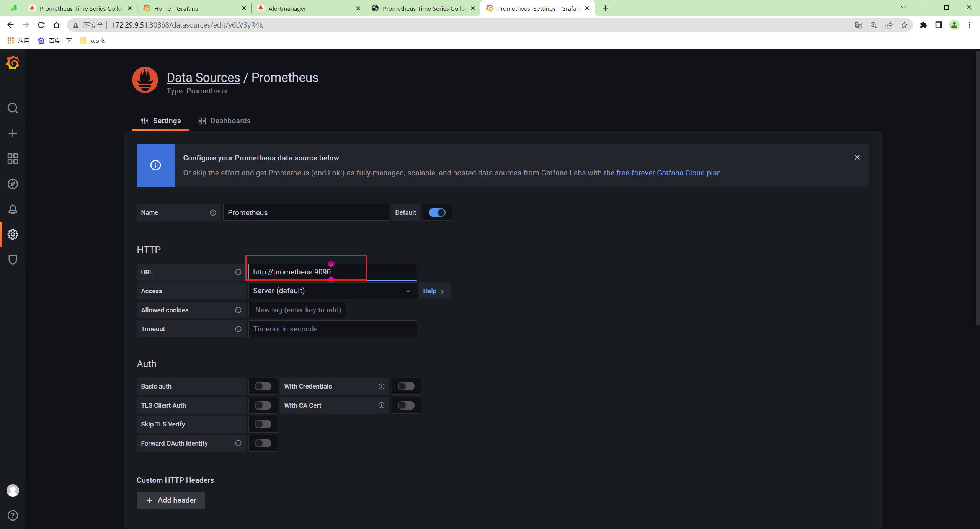This screenshot has height=529, width=980.
Task: Click the browser reload icon
Action: click(41, 25)
